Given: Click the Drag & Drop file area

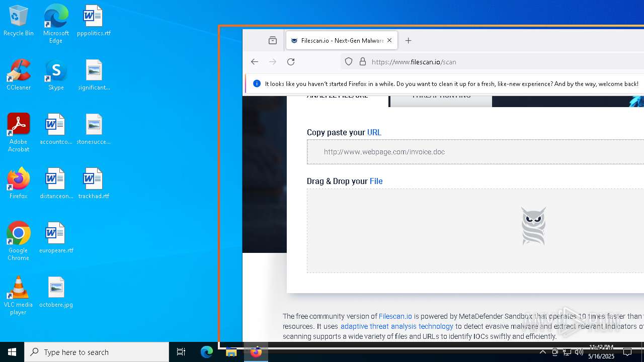Looking at the screenshot, I should pos(475,231).
